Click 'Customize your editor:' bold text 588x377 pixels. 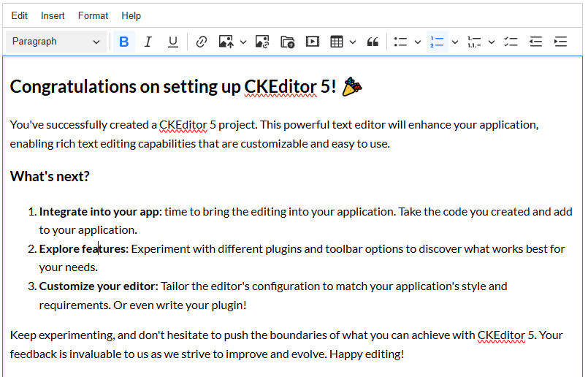pyautogui.click(x=99, y=286)
